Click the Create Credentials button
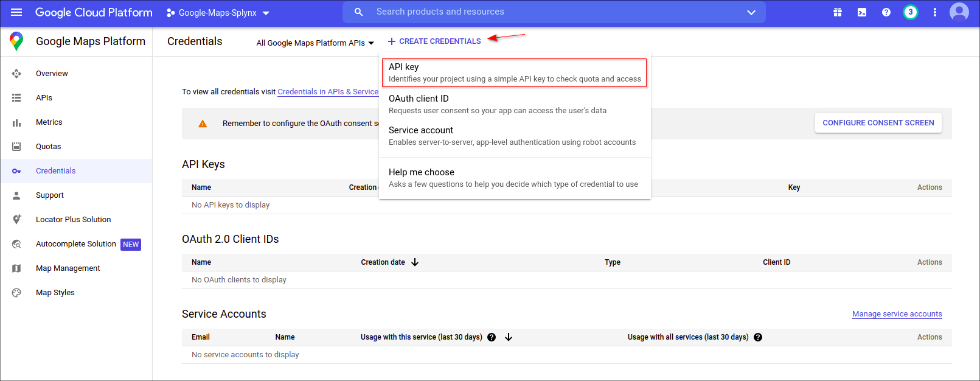 tap(434, 41)
